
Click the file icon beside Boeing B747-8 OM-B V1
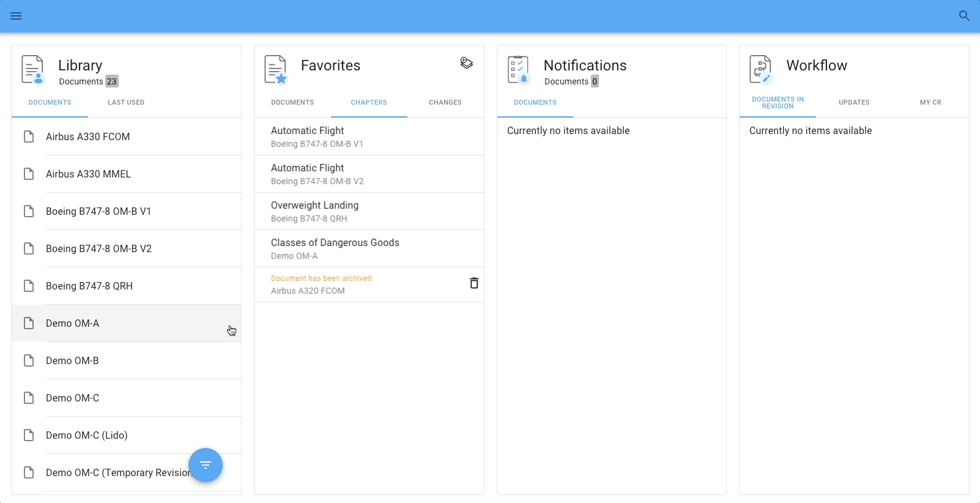coord(29,211)
